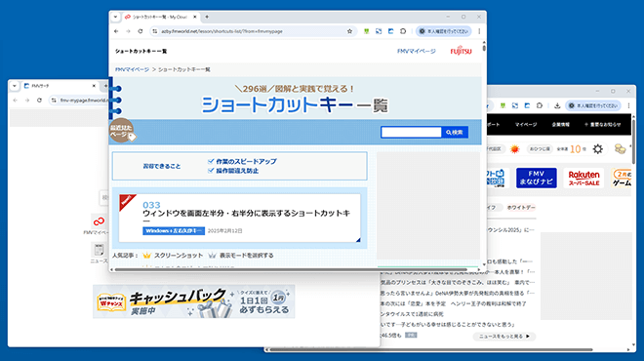The image size is (644, 361).
Task: Open tab search dropdown in front window
Action: 115,17
